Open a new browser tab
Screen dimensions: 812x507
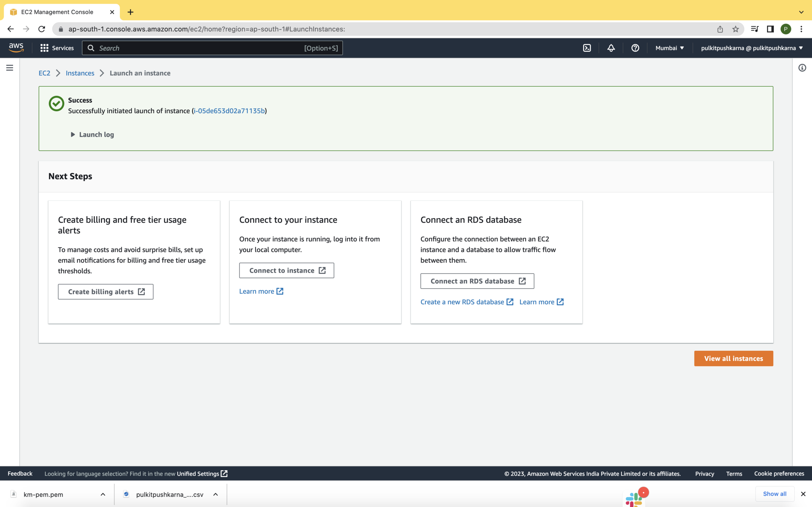130,12
